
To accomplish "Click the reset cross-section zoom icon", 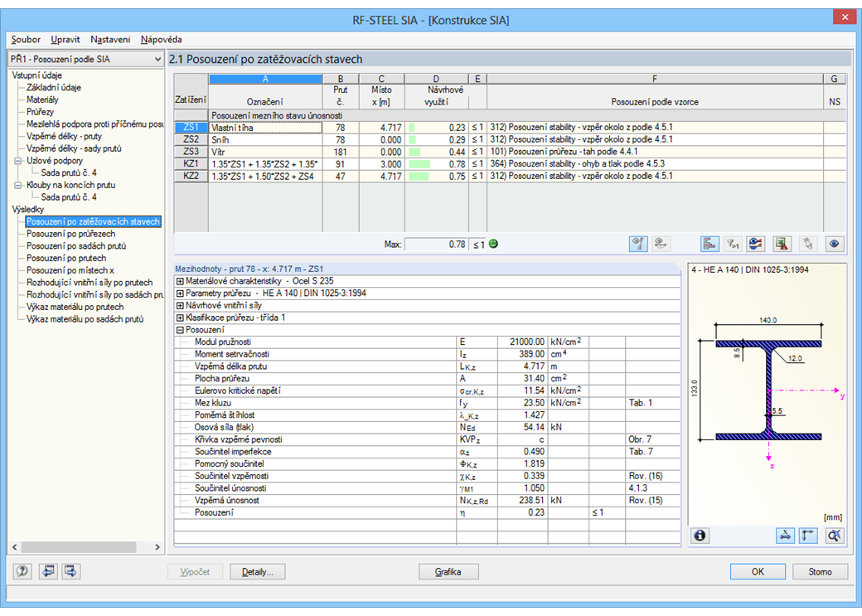I will 835,535.
